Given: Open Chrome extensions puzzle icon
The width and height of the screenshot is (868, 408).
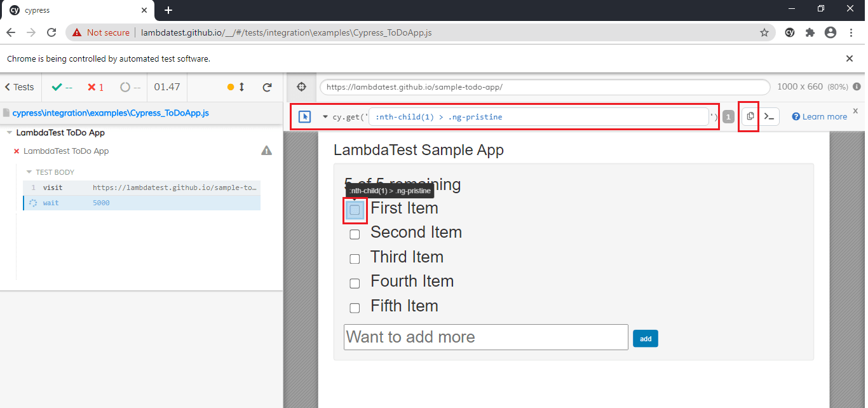Looking at the screenshot, I should click(x=810, y=32).
